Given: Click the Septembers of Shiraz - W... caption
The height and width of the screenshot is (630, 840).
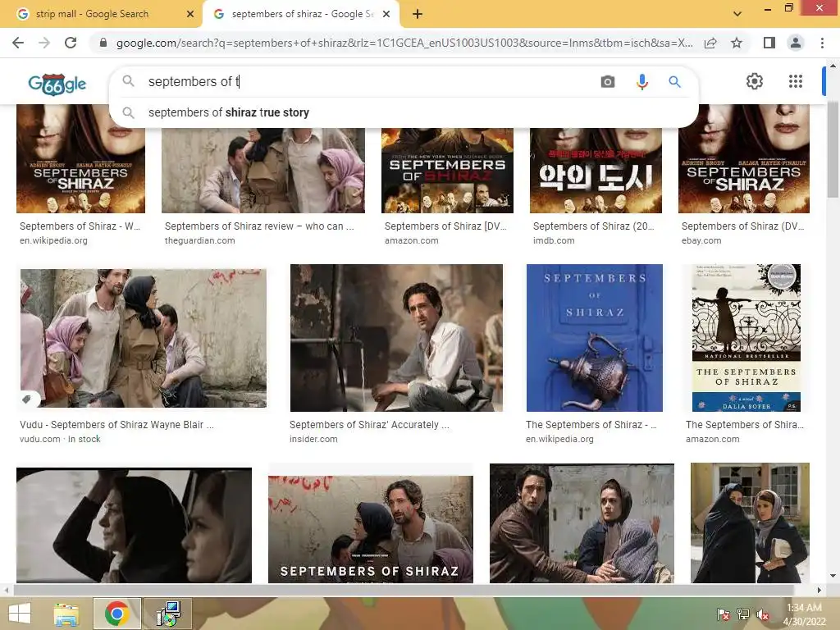Looking at the screenshot, I should (x=80, y=226).
